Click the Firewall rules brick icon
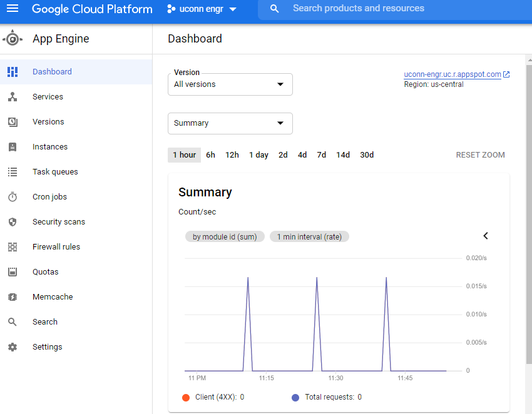This screenshot has height=414, width=532. [13, 247]
